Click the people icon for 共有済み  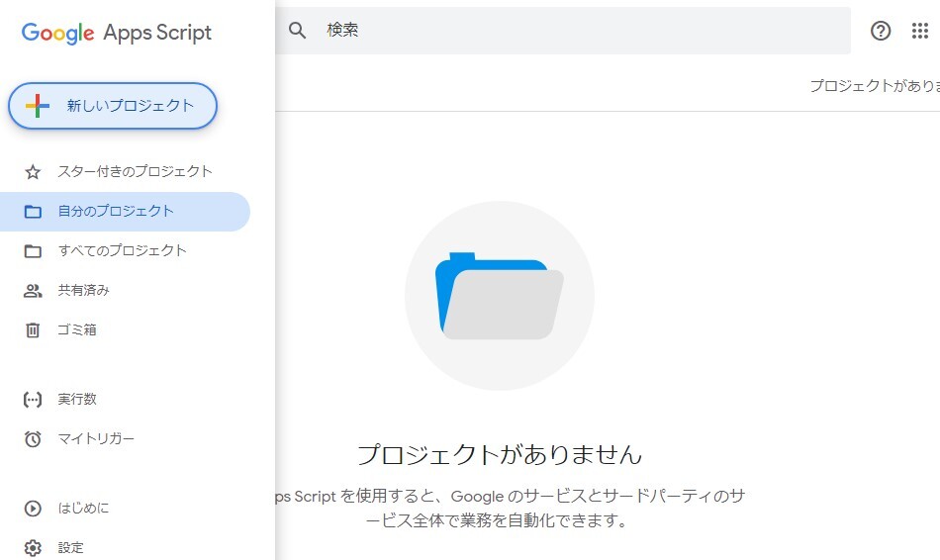pos(33,291)
